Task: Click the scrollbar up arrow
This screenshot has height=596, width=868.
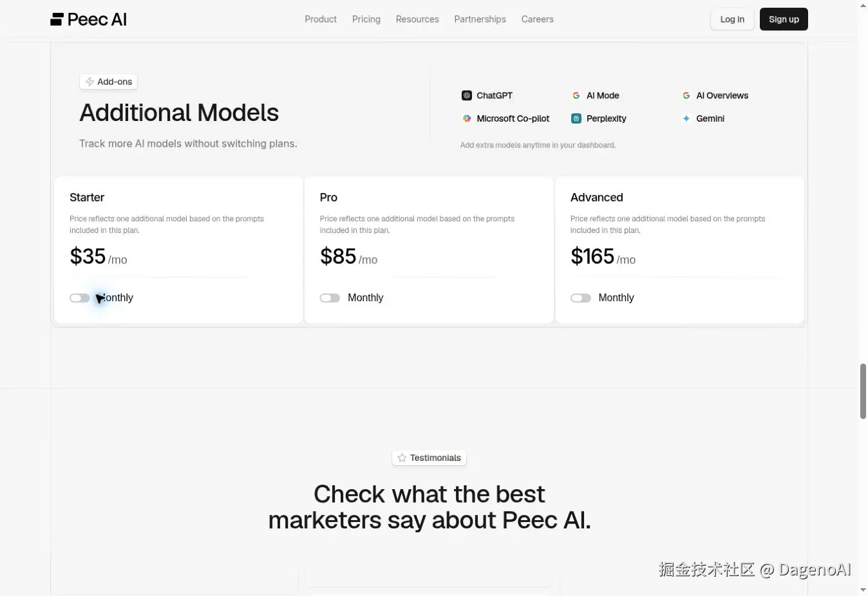Action: click(863, 6)
